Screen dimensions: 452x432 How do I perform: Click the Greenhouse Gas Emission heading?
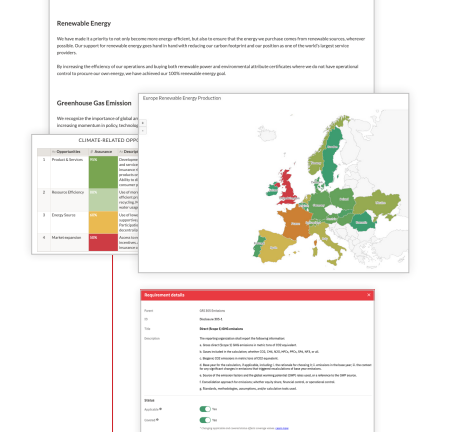(x=94, y=103)
